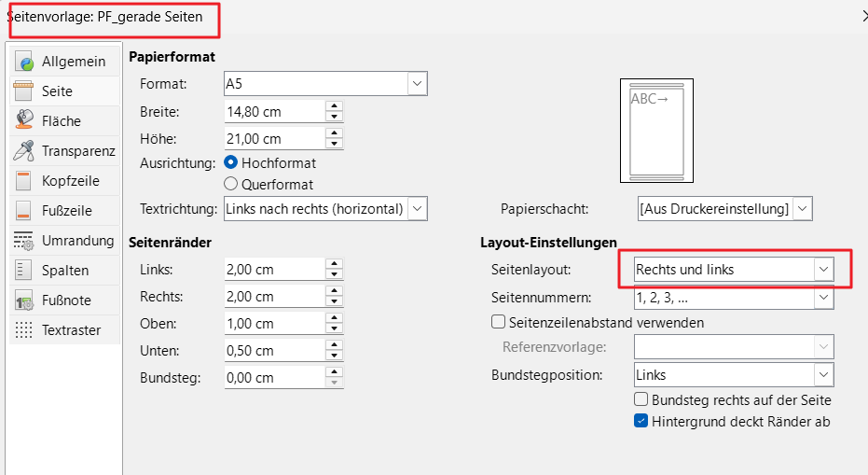
Task: Increase the Links margin value
Action: 334,264
